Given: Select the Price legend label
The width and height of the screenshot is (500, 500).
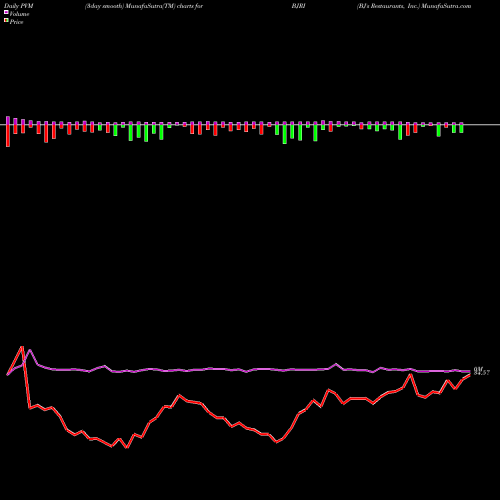Looking at the screenshot, I should pyautogui.click(x=16, y=22).
